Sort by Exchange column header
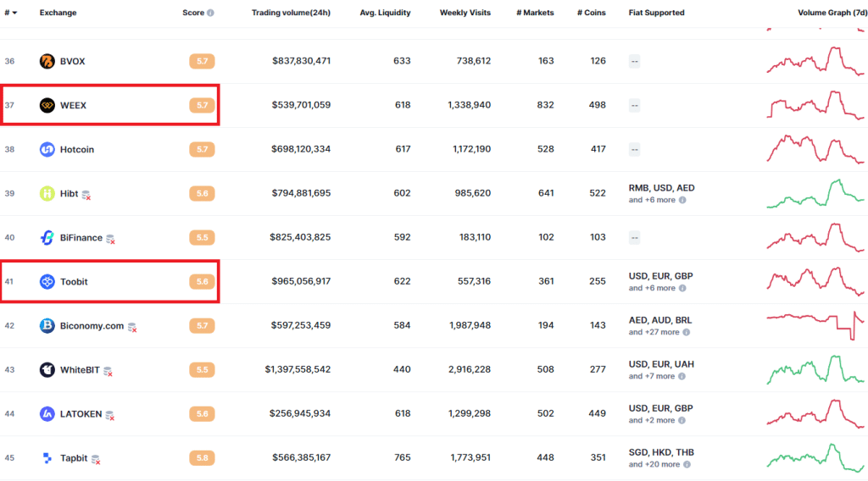Image resolution: width=868 pixels, height=481 pixels. [58, 13]
